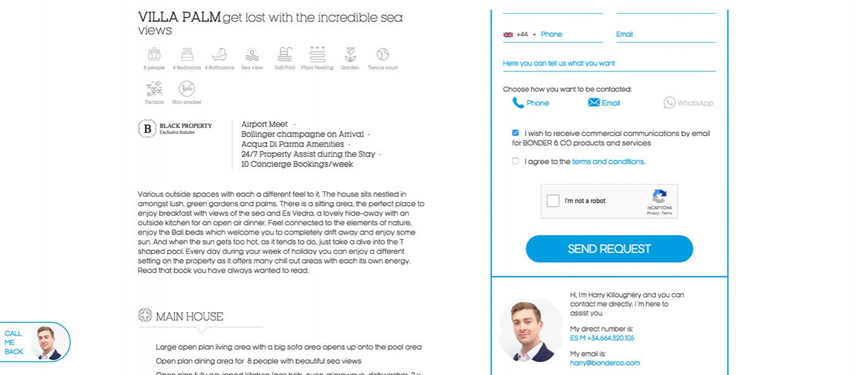The height and width of the screenshot is (375, 868).
Task: Click the CALL ME BACK floating widget
Action: (34, 342)
